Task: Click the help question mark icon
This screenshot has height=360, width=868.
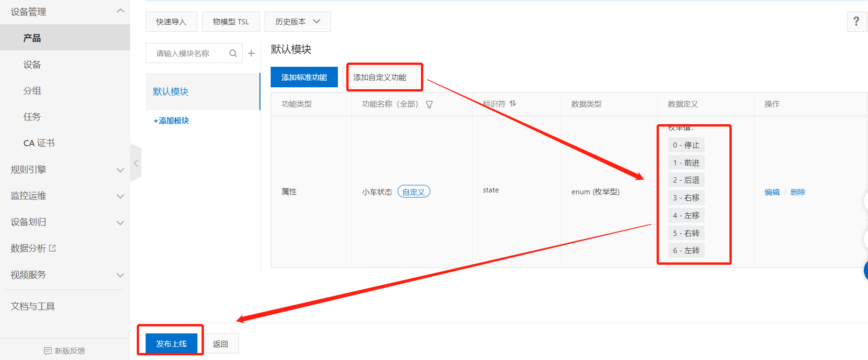Action: pyautogui.click(x=856, y=21)
